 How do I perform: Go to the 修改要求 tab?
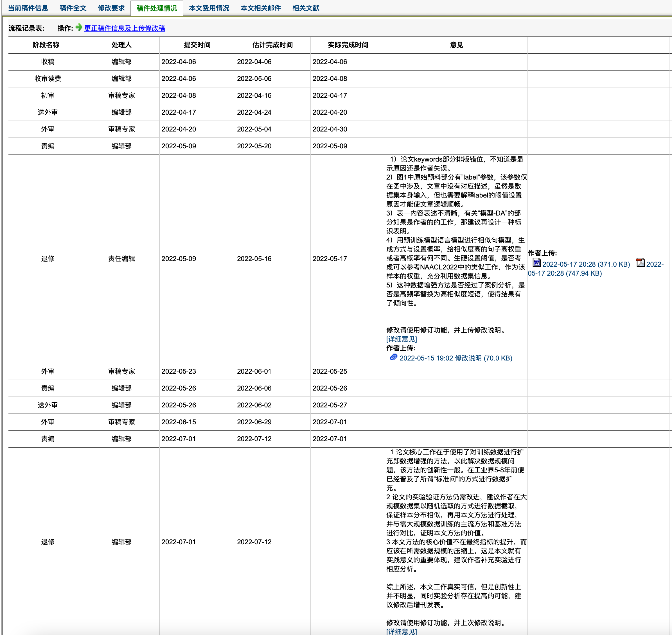(111, 8)
